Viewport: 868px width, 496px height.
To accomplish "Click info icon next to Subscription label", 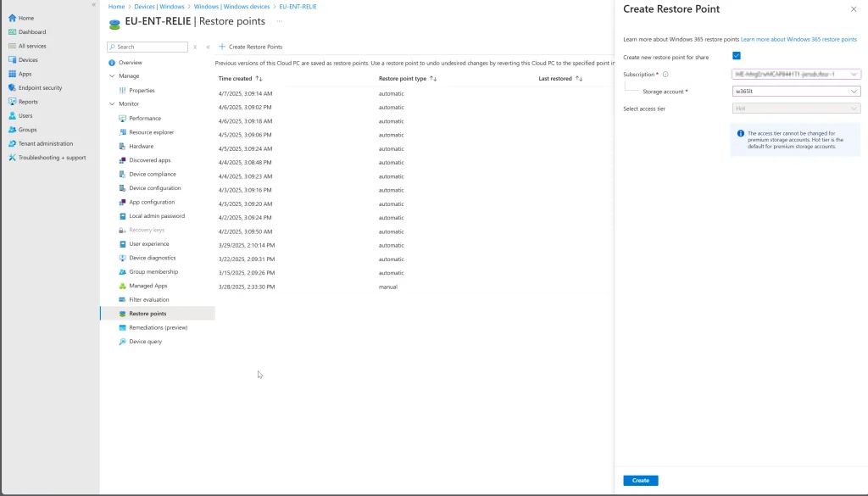I will 665,74.
